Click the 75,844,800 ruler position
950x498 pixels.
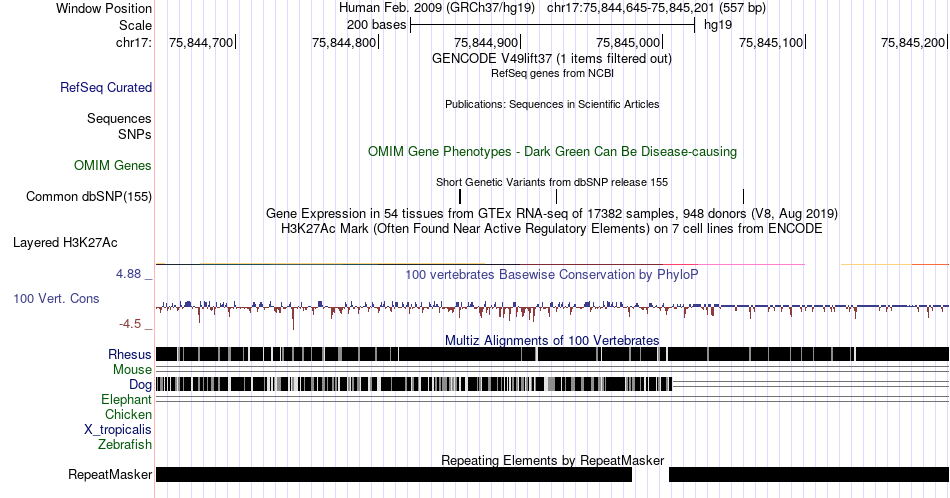(344, 42)
